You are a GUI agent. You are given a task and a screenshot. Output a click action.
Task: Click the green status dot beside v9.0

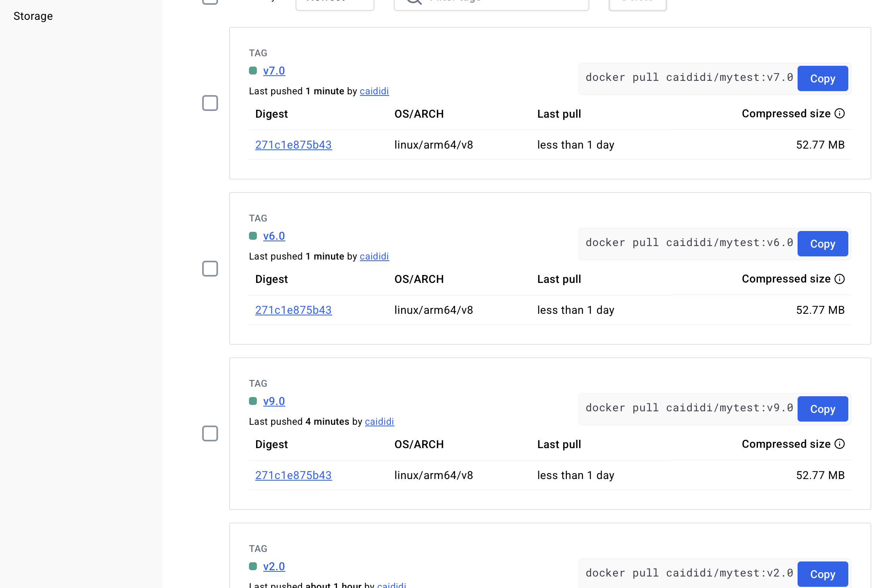(253, 401)
